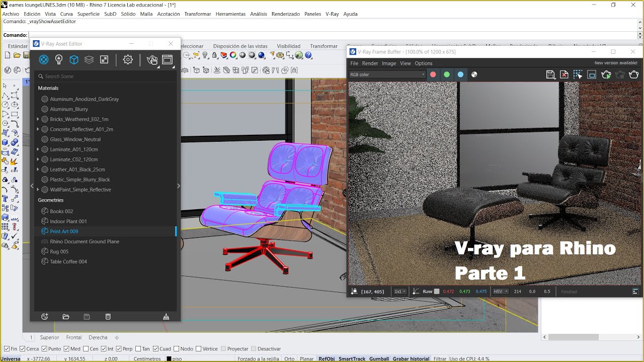Click import asset folder icon in Asset Editor
The image size is (644, 362).
tap(66, 317)
